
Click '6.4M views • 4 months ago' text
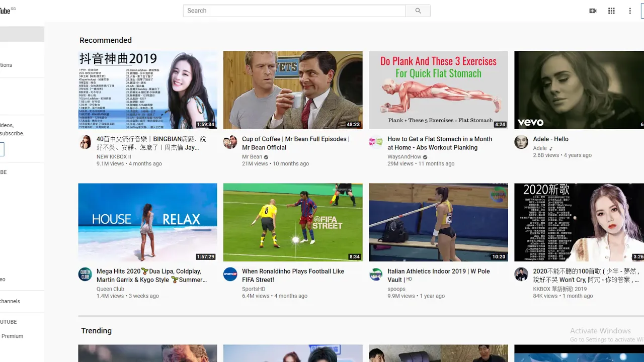coord(275,296)
